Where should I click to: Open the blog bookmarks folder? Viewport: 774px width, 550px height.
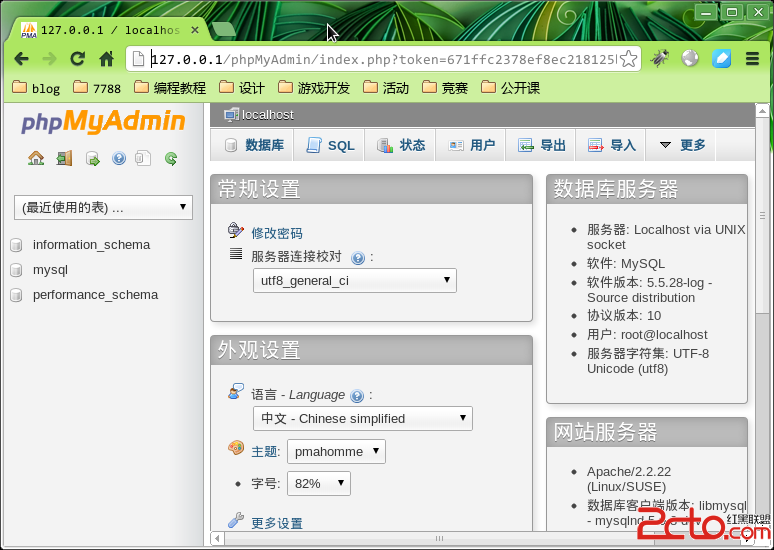36,88
